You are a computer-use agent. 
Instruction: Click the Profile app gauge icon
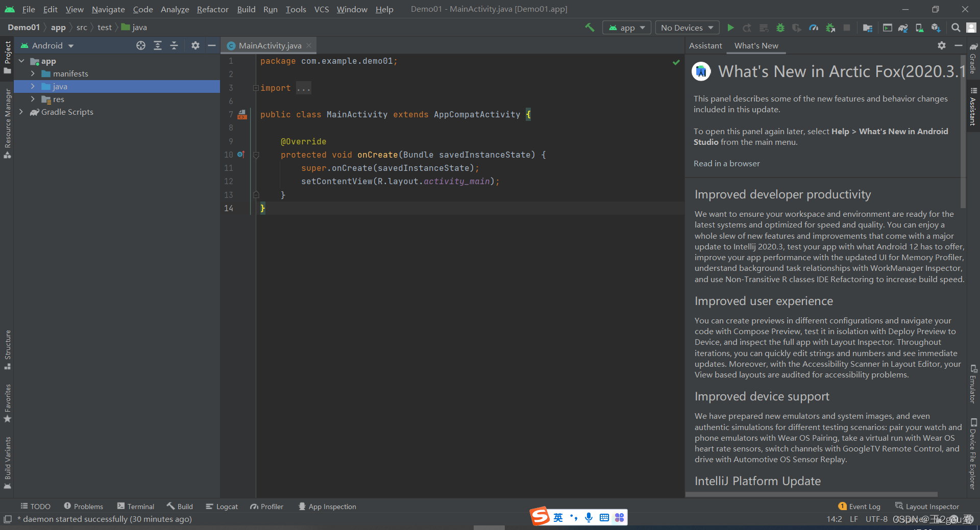click(814, 28)
